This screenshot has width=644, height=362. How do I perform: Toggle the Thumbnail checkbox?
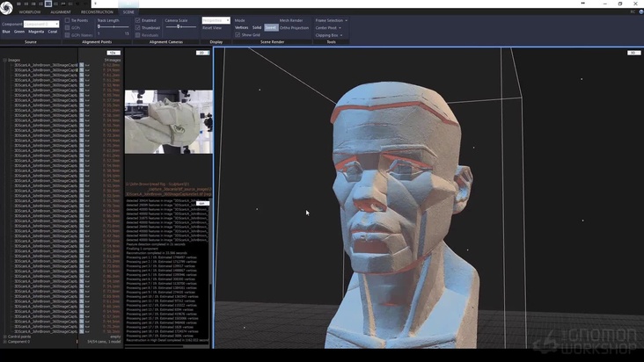coord(137,27)
